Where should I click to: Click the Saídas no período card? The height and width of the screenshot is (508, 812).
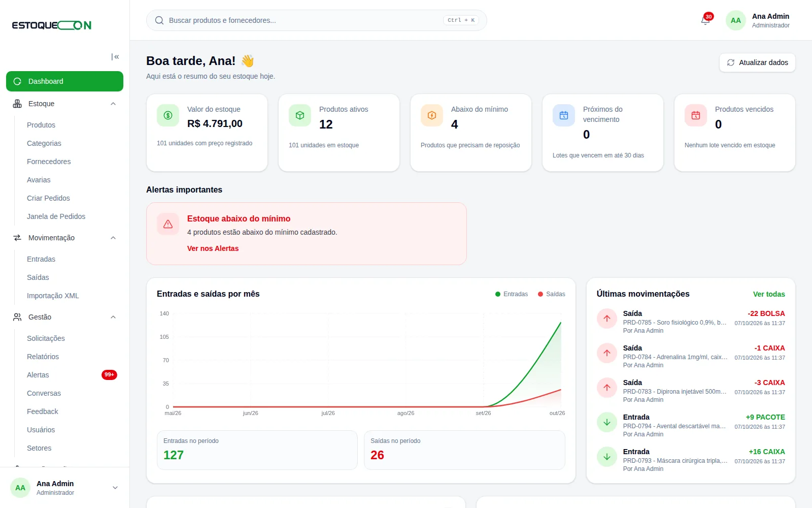tap(464, 450)
